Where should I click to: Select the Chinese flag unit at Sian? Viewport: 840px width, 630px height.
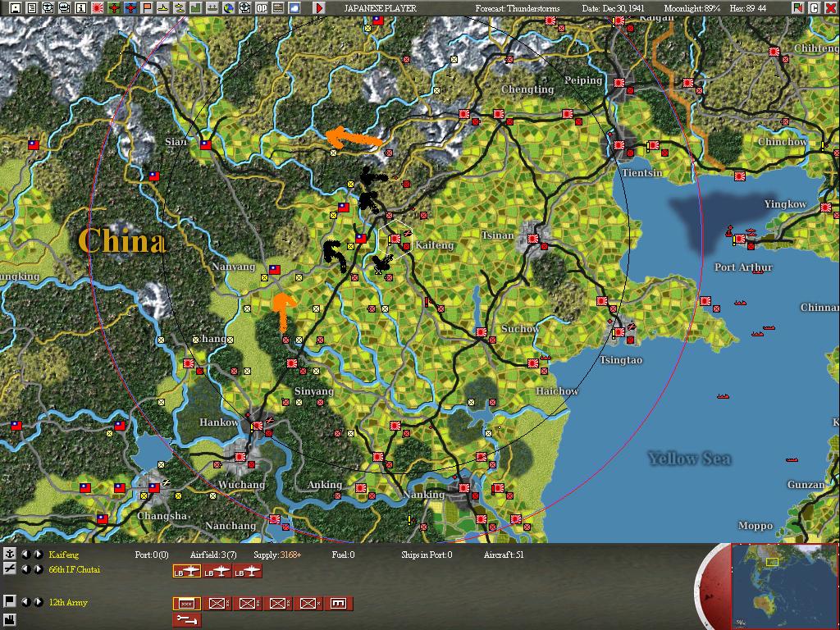coord(206,144)
